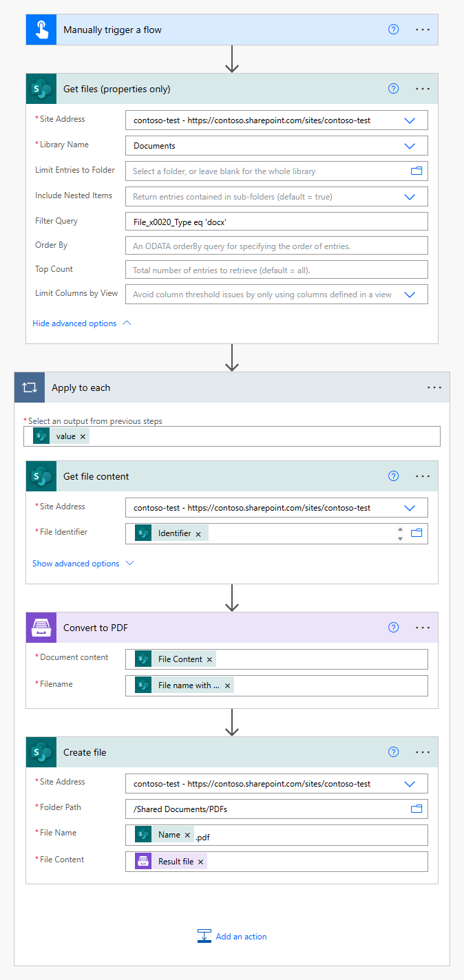Remove the Identifier token
This screenshot has height=980, width=464.
(198, 534)
